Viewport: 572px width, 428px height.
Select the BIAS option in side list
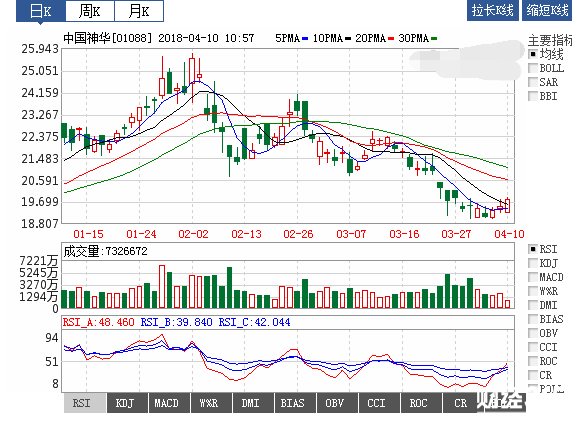point(533,319)
